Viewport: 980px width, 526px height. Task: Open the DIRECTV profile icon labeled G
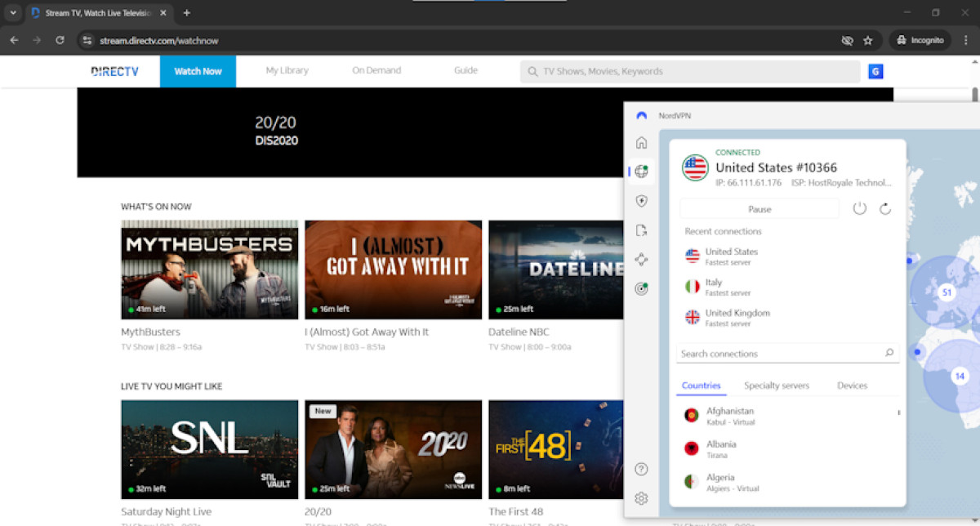pos(875,71)
